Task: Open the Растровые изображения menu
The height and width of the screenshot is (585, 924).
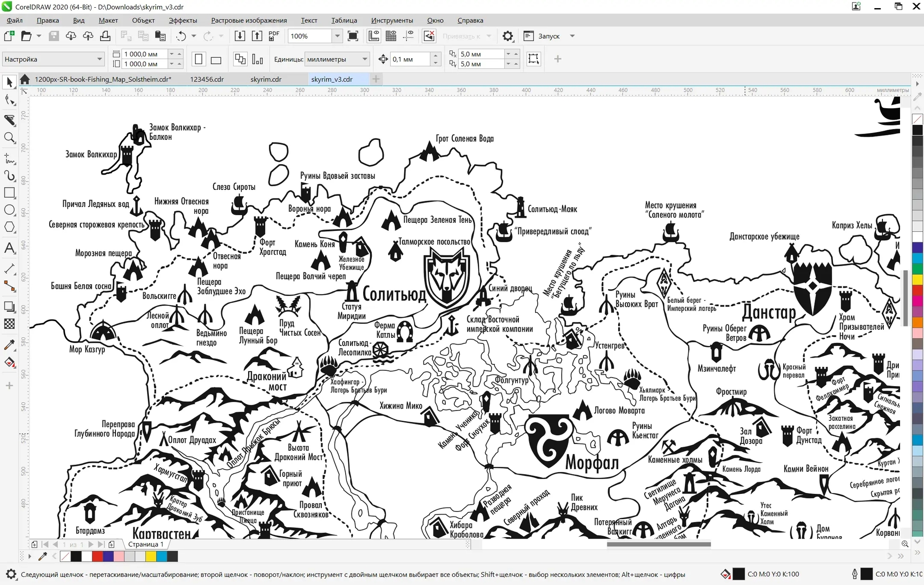Action: click(249, 20)
